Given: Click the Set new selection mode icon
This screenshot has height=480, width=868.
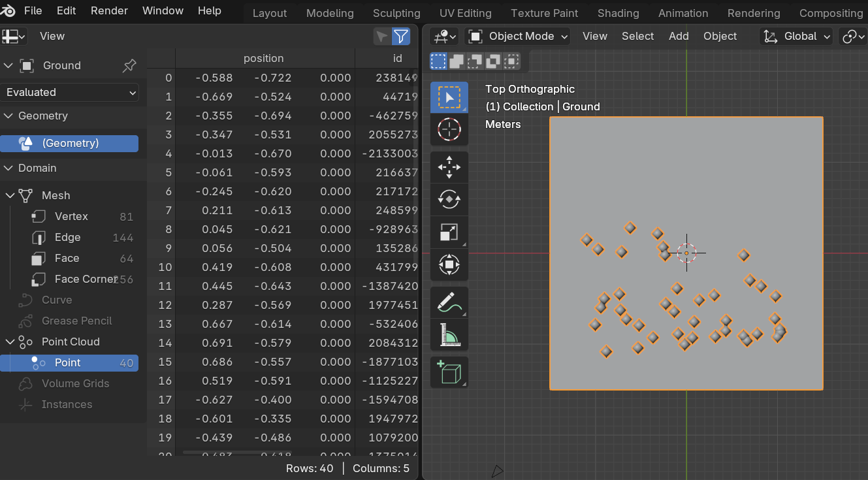Looking at the screenshot, I should point(438,61).
